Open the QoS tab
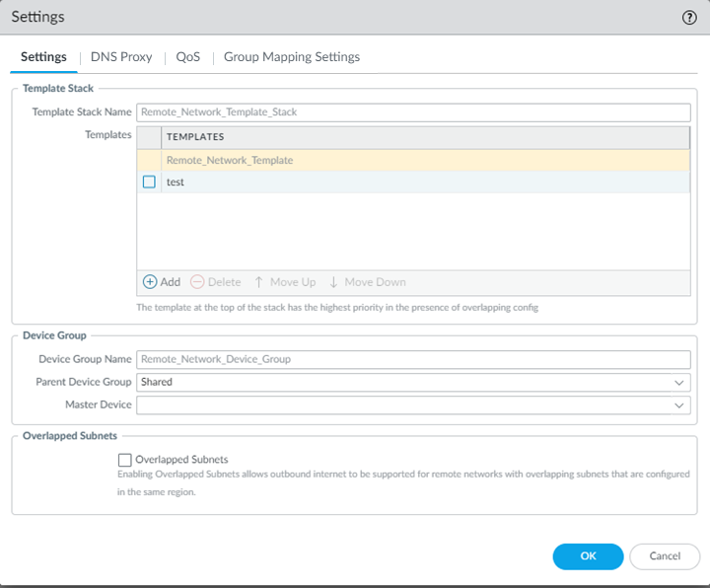Image resolution: width=710 pixels, height=588 pixels. pos(187,57)
